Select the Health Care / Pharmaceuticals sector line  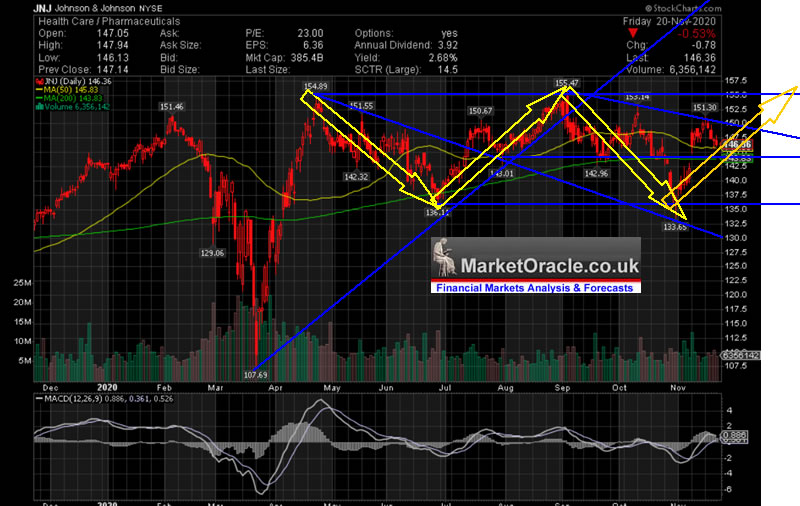pyautogui.click(x=109, y=21)
